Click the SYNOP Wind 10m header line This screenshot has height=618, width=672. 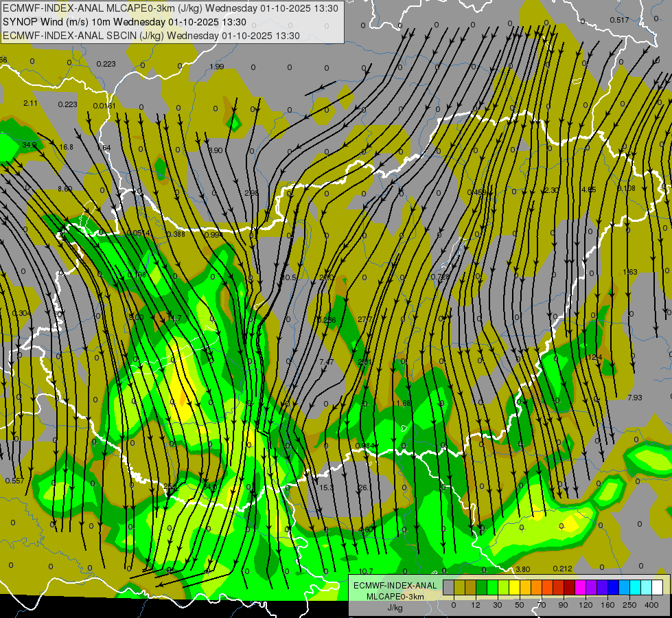[124, 22]
